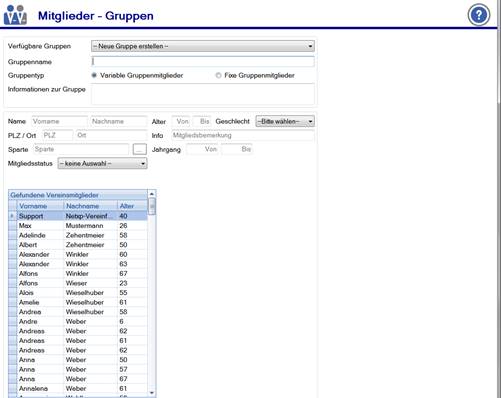Click the Jahrgang Bis field
Viewport: 501px width, 398px height.
tap(237, 149)
